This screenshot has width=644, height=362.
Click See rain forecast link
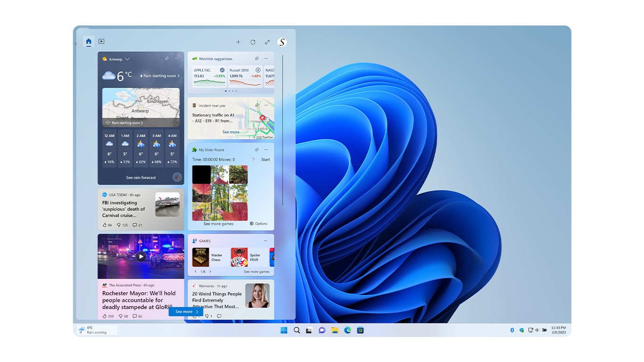(x=141, y=178)
